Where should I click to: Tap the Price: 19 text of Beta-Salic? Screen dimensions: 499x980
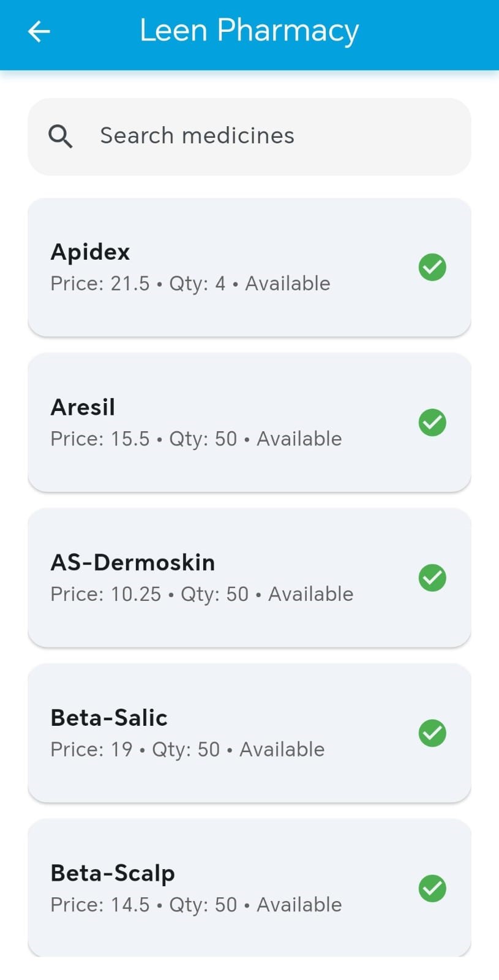91,749
